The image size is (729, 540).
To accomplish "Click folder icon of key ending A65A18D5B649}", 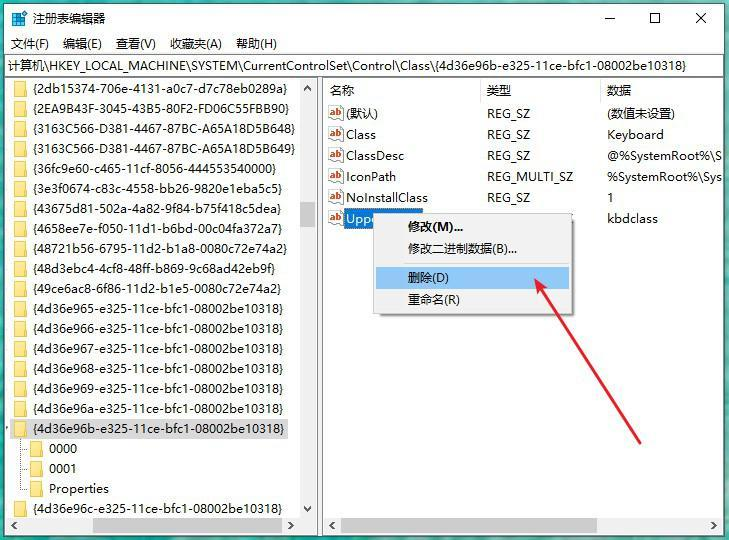I will 20,149.
